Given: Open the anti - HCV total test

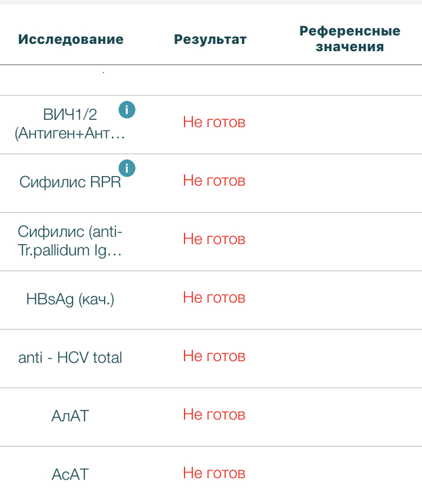Looking at the screenshot, I should coord(70,358).
